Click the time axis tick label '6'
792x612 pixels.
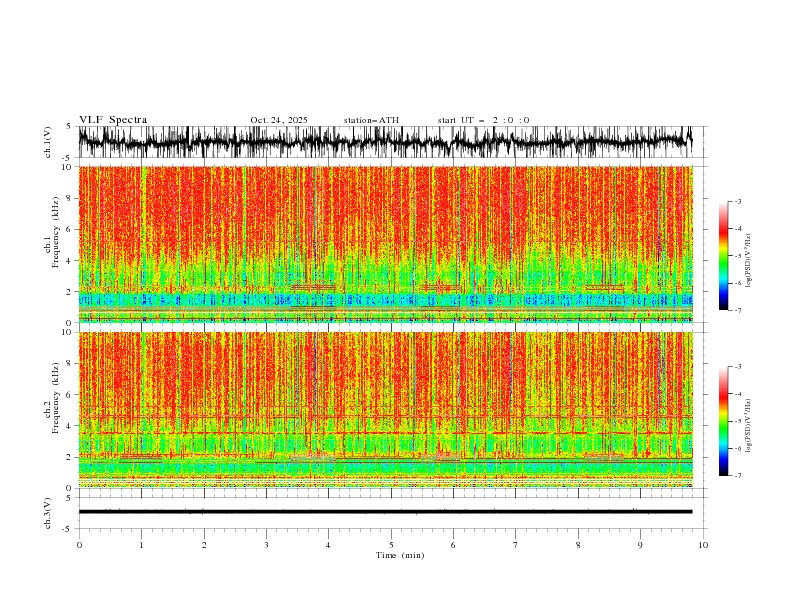pyautogui.click(x=453, y=545)
